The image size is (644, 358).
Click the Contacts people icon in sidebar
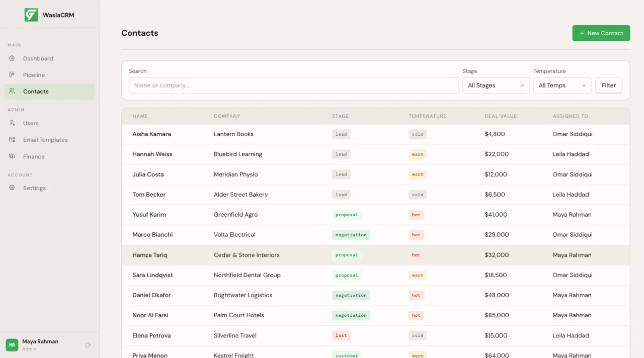tap(12, 92)
